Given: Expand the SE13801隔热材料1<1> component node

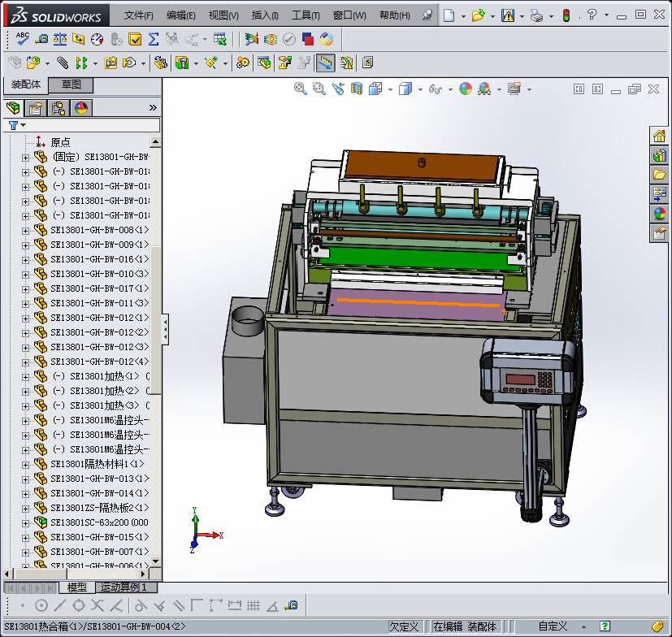Looking at the screenshot, I should coord(25,464).
